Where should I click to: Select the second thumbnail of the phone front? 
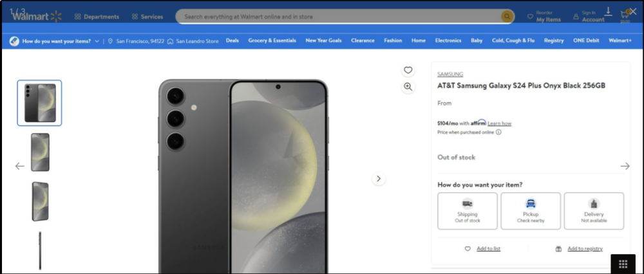coord(40,152)
